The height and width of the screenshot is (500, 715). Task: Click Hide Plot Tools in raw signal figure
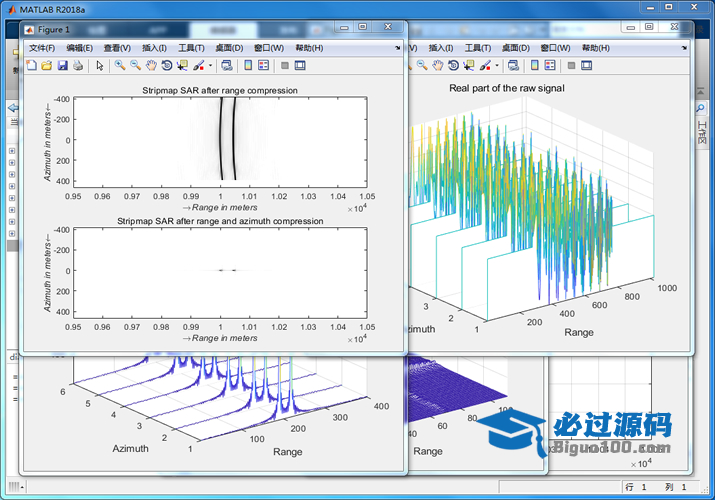(x=571, y=66)
